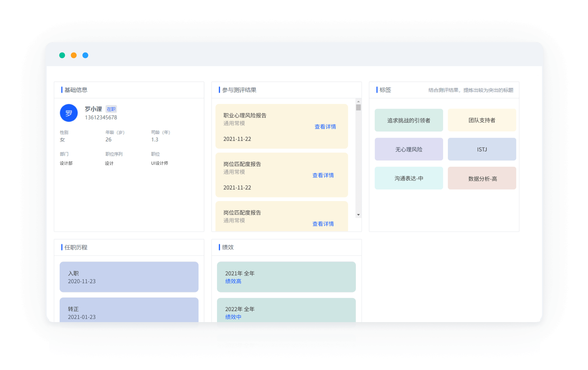Click the 任职历程 section header
This screenshot has width=588, height=370.
(x=76, y=247)
